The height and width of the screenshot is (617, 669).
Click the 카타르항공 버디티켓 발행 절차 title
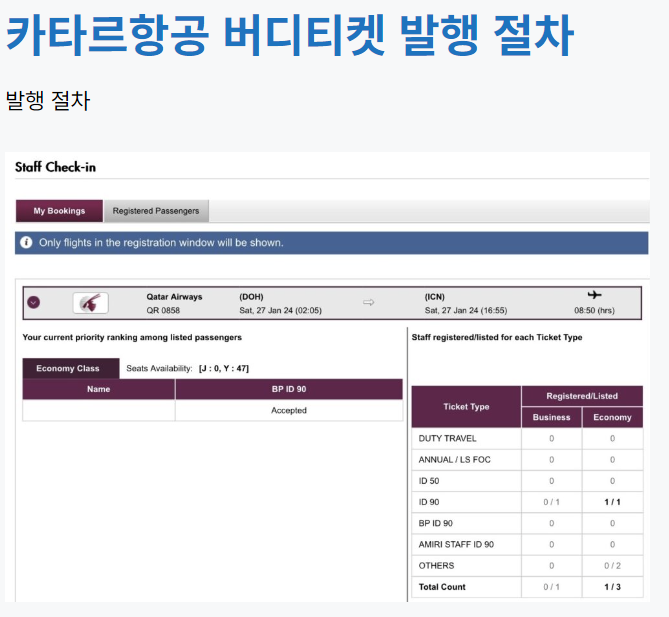(290, 35)
